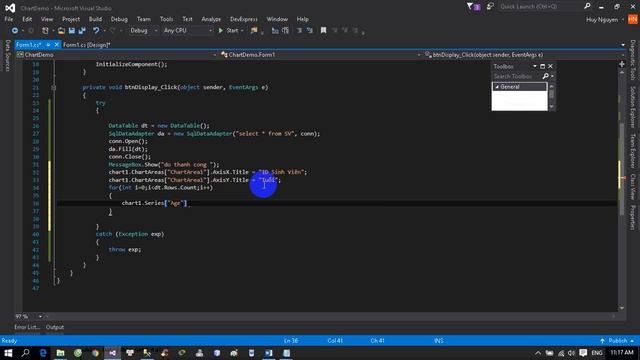Open the Huy Nguyen account menu

tap(605, 20)
